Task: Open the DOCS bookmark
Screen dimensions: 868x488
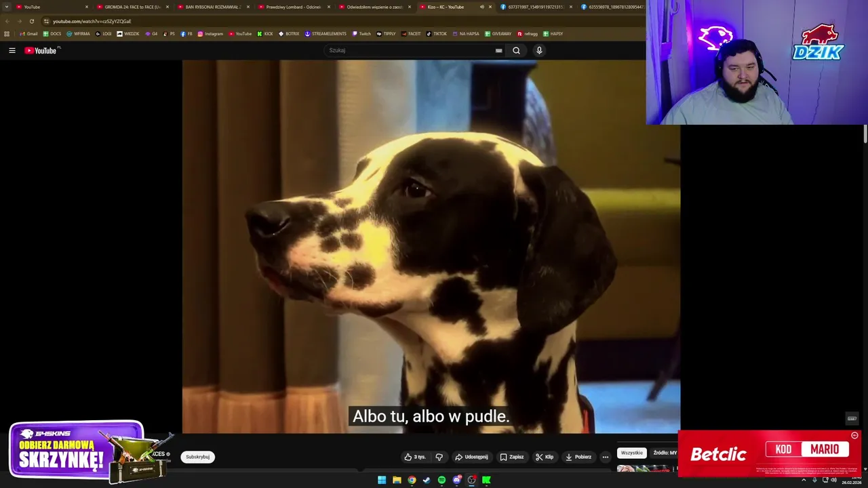Action: coord(52,34)
